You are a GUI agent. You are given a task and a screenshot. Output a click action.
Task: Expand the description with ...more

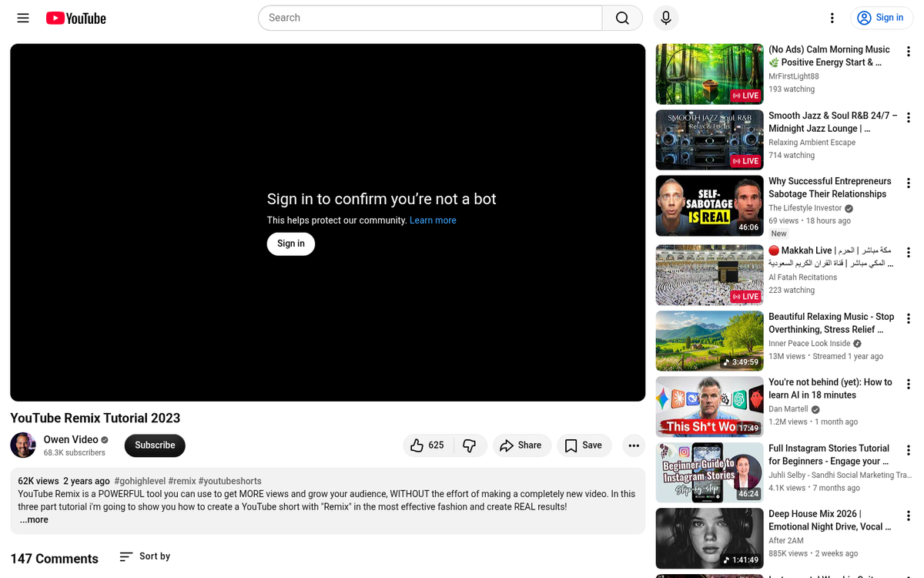pyautogui.click(x=34, y=520)
